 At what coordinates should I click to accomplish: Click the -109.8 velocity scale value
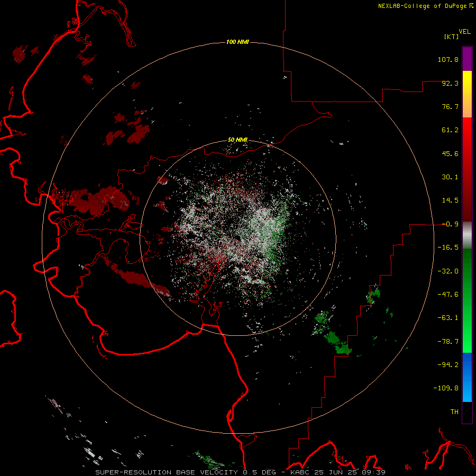coord(446,388)
